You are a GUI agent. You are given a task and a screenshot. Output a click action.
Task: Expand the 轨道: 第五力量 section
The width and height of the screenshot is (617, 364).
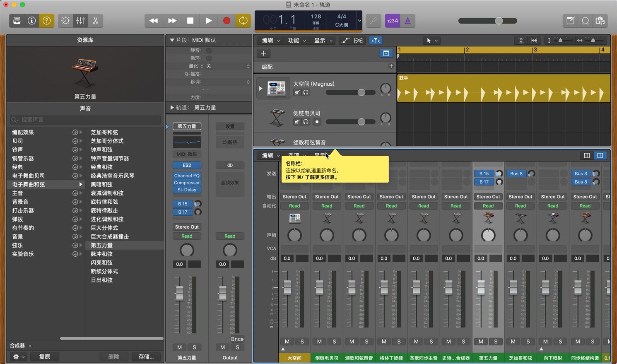pos(172,107)
